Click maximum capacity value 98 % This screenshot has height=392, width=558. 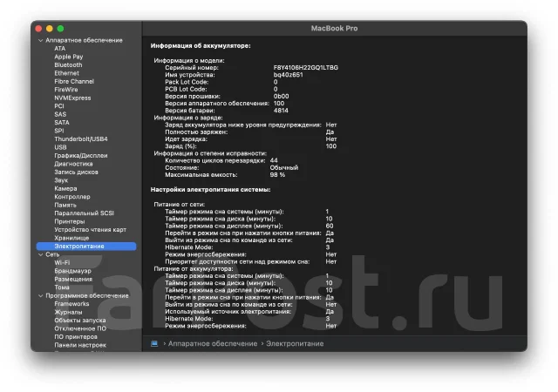pyautogui.click(x=277, y=174)
